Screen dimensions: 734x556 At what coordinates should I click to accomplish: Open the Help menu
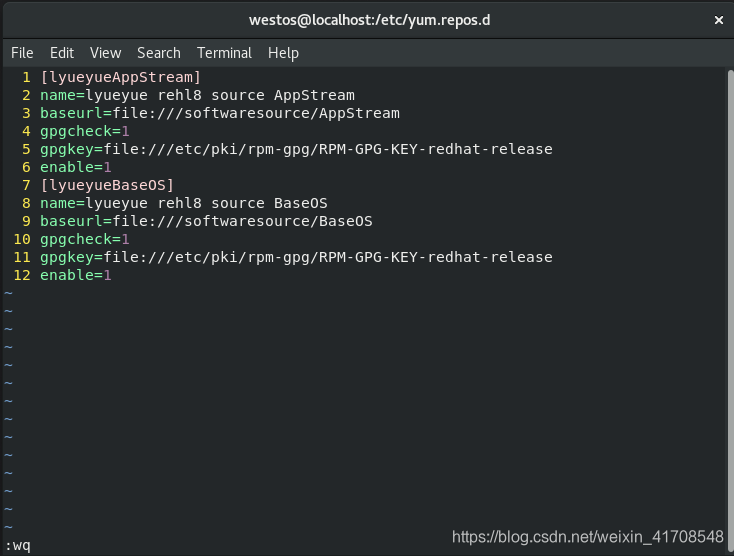(x=283, y=53)
